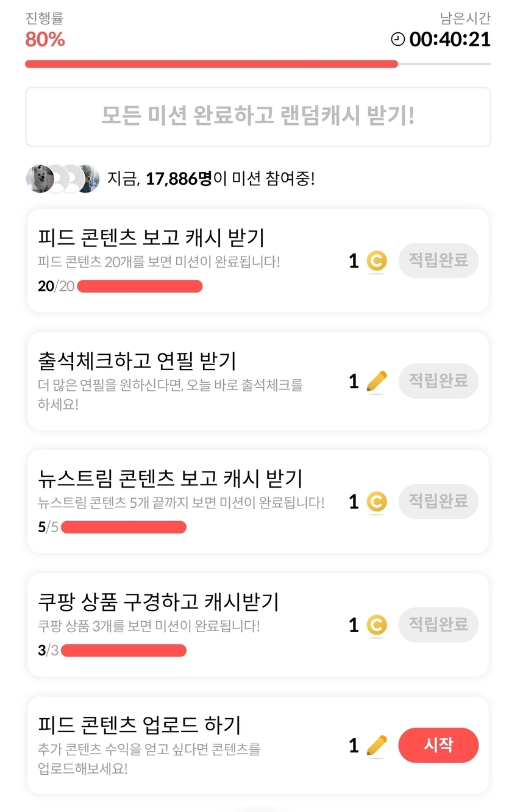
Task: Click the clock icon beside remaining time
Action: pyautogui.click(x=397, y=40)
